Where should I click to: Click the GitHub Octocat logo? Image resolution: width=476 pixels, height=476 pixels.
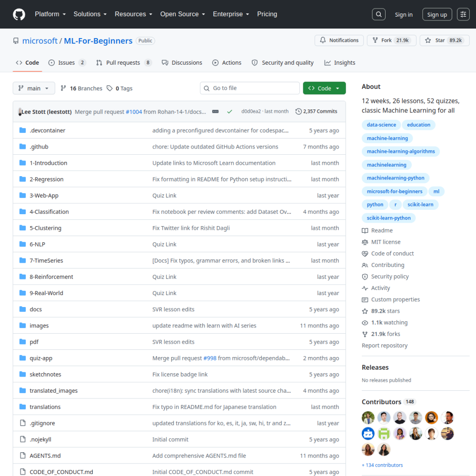pos(19,14)
